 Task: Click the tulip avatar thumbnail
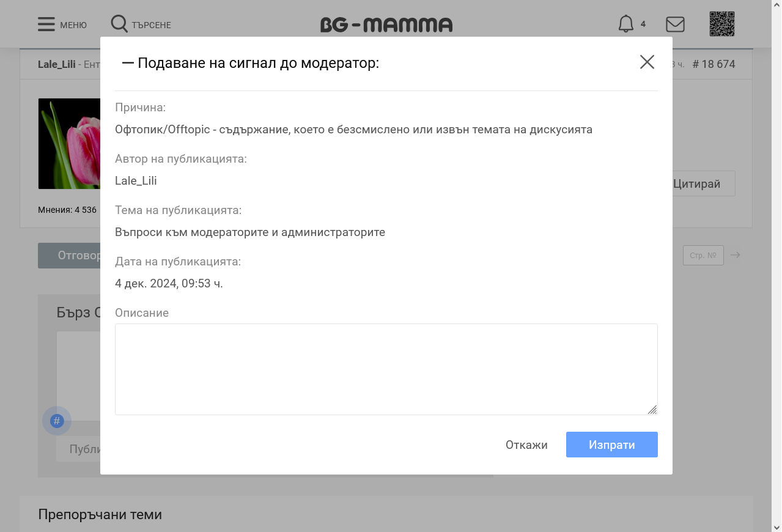coord(69,144)
